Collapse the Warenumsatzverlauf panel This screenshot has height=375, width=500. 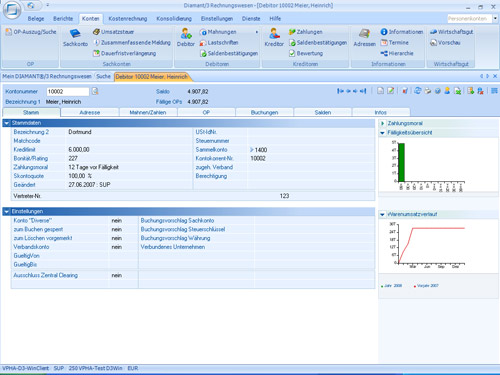click(x=382, y=214)
